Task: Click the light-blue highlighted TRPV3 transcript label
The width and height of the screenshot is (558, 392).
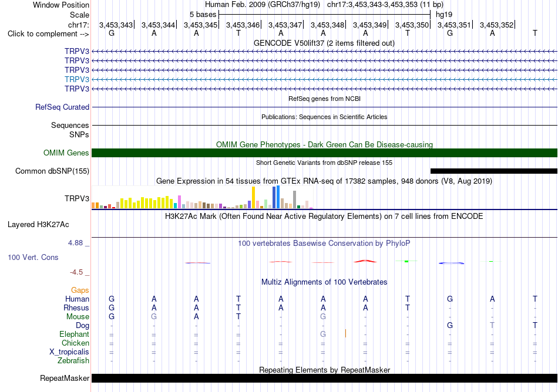Action: (x=77, y=79)
